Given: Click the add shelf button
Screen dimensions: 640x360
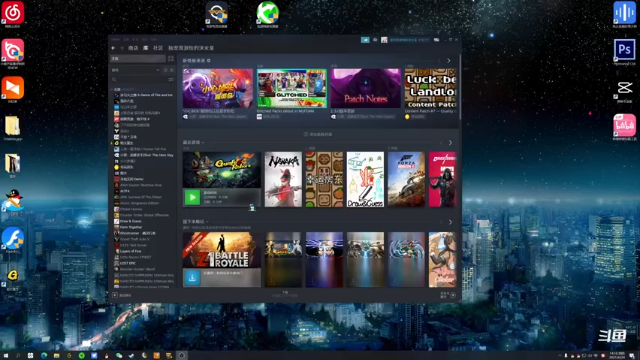Looking at the screenshot, I should (x=318, y=134).
